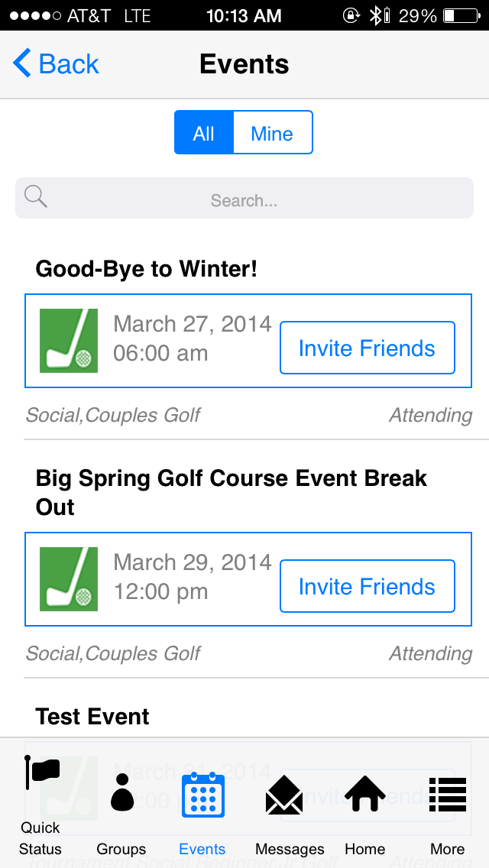The image size is (489, 868).
Task: Open the Test Event entry
Action: point(92,717)
